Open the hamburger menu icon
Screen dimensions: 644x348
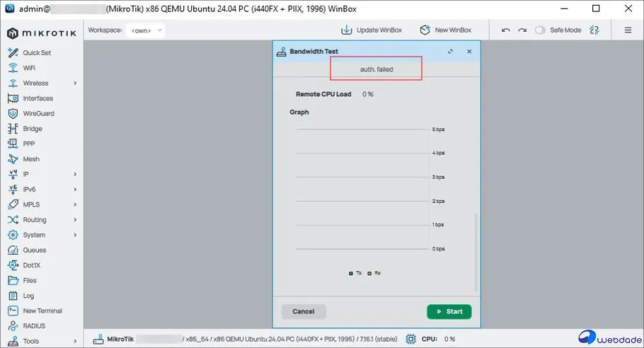coord(628,30)
